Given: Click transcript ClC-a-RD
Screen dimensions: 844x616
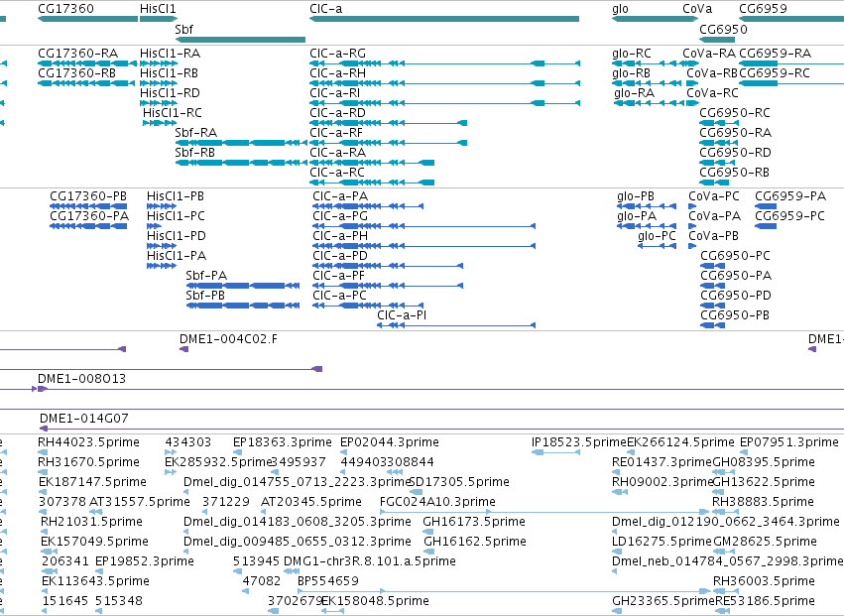Looking at the screenshot, I should 337,113.
